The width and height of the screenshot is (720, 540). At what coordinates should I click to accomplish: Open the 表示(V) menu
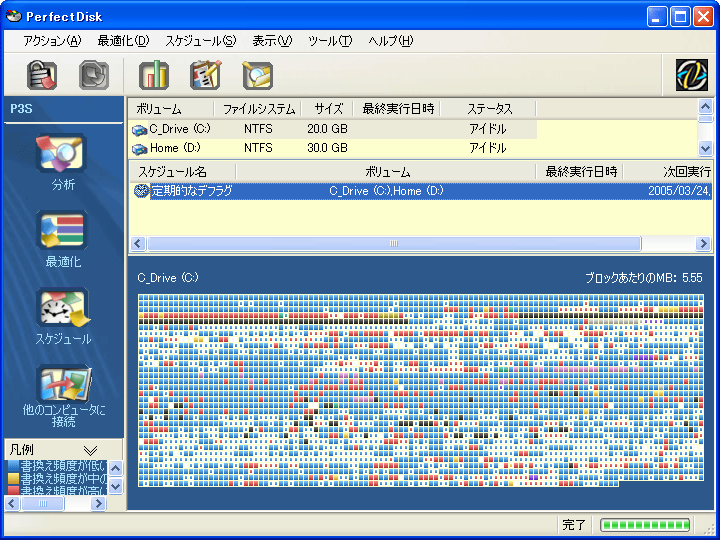click(272, 41)
